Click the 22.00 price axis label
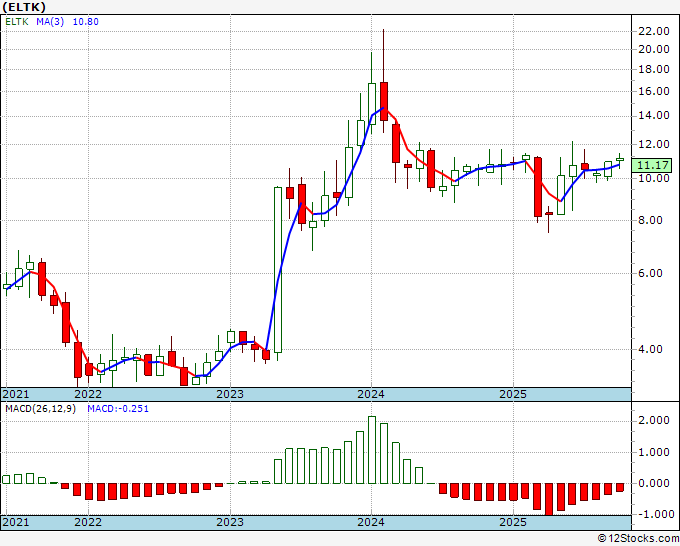This screenshot has width=680, height=546. (x=654, y=31)
